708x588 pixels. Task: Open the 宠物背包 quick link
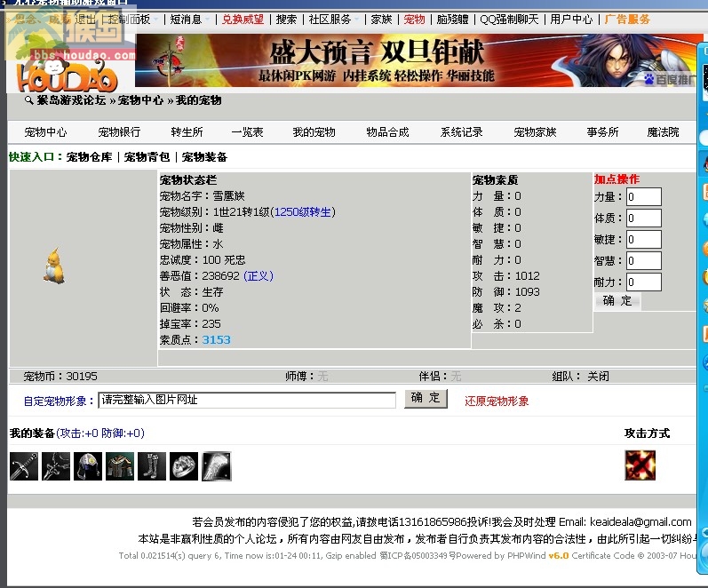pos(147,157)
